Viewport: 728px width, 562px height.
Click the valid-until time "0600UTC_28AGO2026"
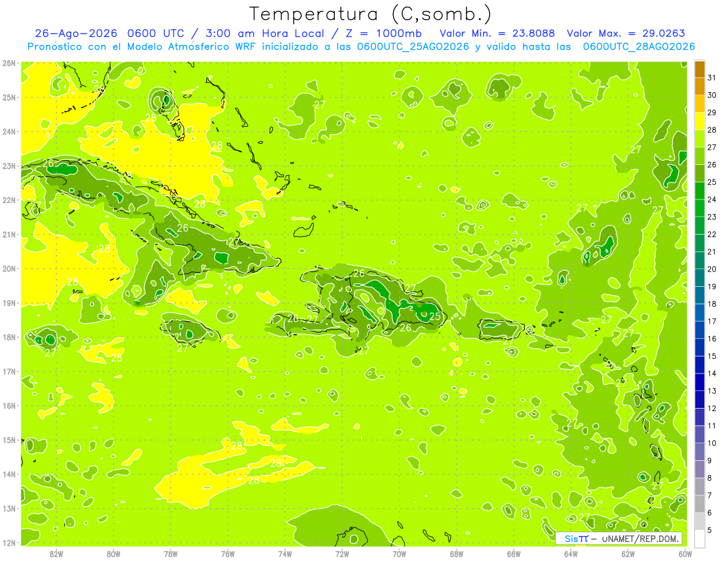click(639, 47)
